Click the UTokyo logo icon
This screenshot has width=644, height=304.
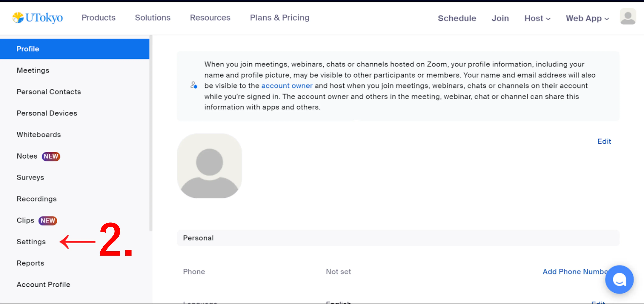18,18
